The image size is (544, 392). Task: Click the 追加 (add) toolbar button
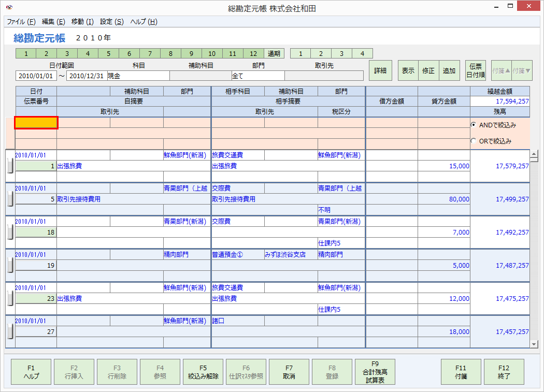449,70
